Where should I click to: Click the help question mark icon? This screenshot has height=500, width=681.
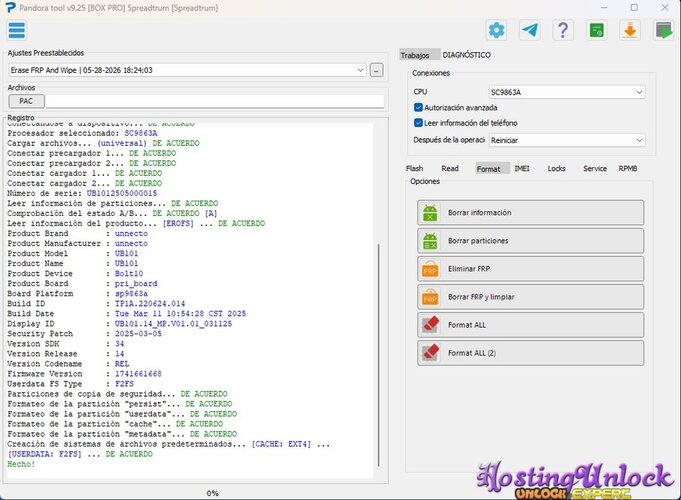point(563,30)
